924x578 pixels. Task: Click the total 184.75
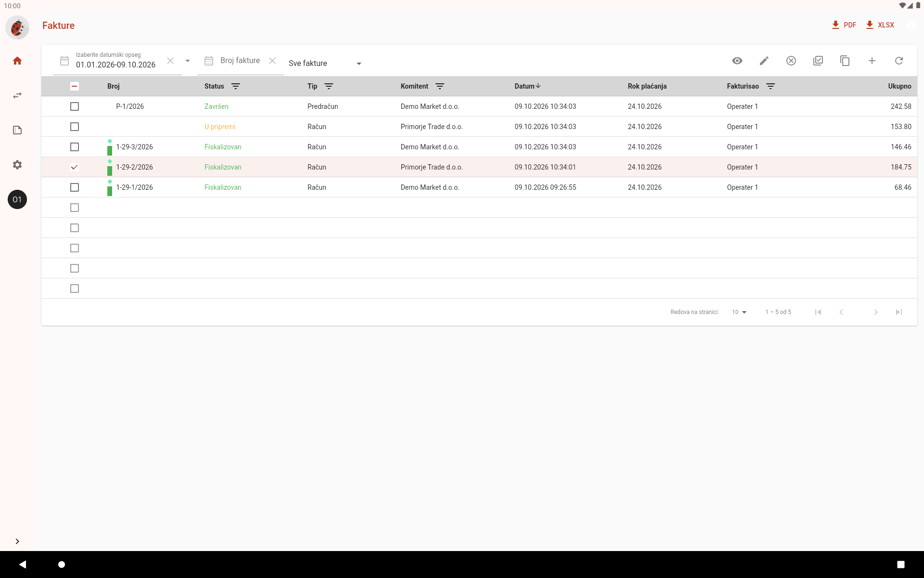(901, 167)
